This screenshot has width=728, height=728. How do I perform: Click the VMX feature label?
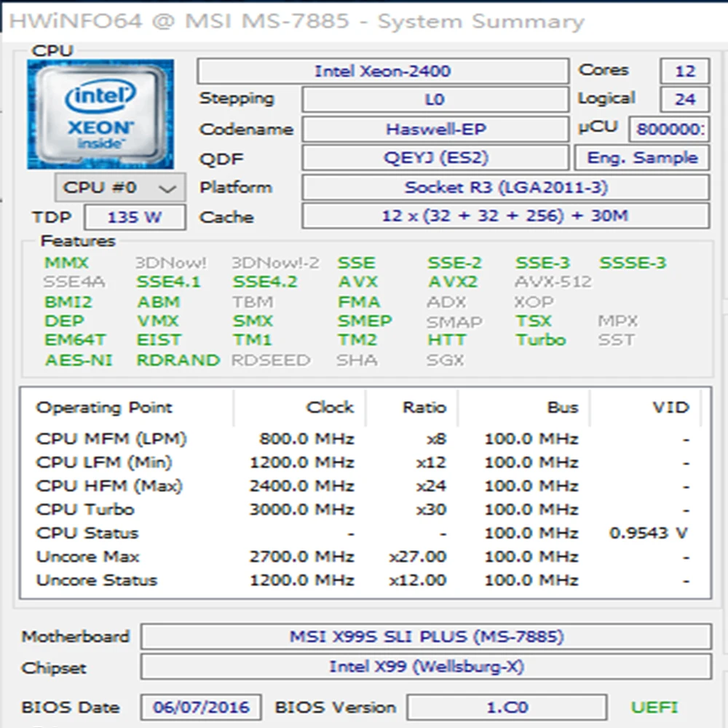point(158,321)
